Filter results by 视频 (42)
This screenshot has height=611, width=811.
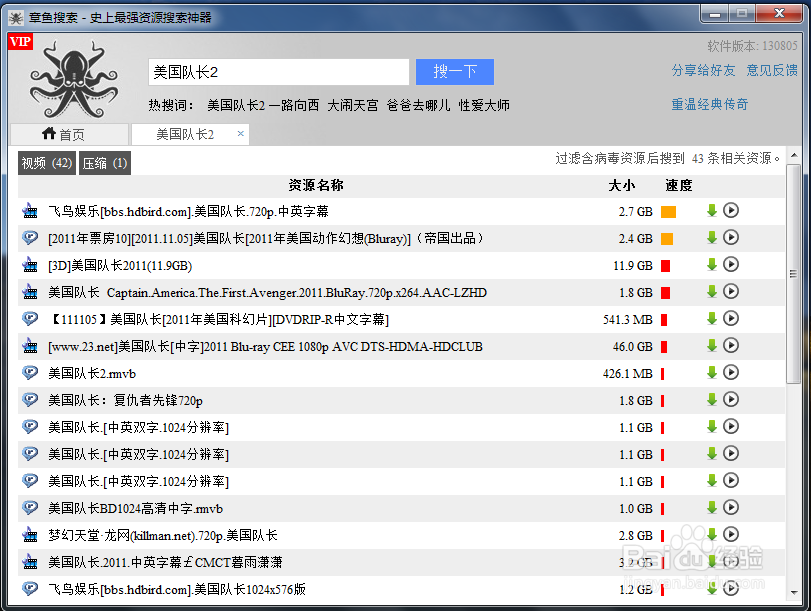[47, 163]
